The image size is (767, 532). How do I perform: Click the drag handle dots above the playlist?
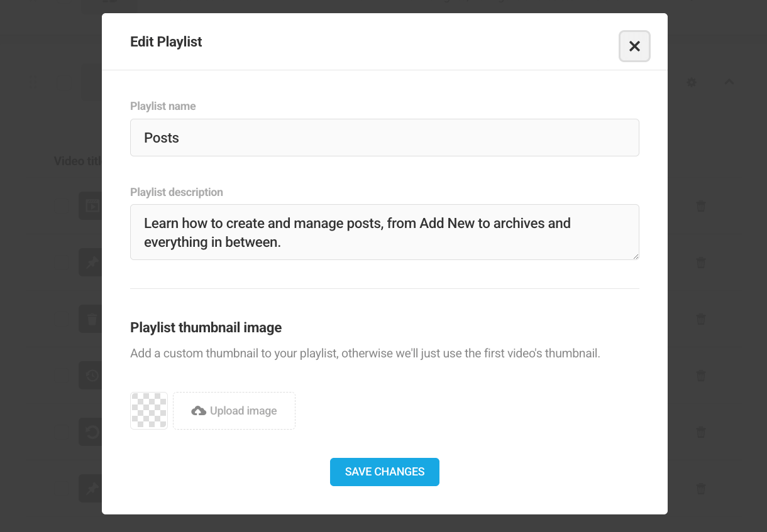coord(33,82)
